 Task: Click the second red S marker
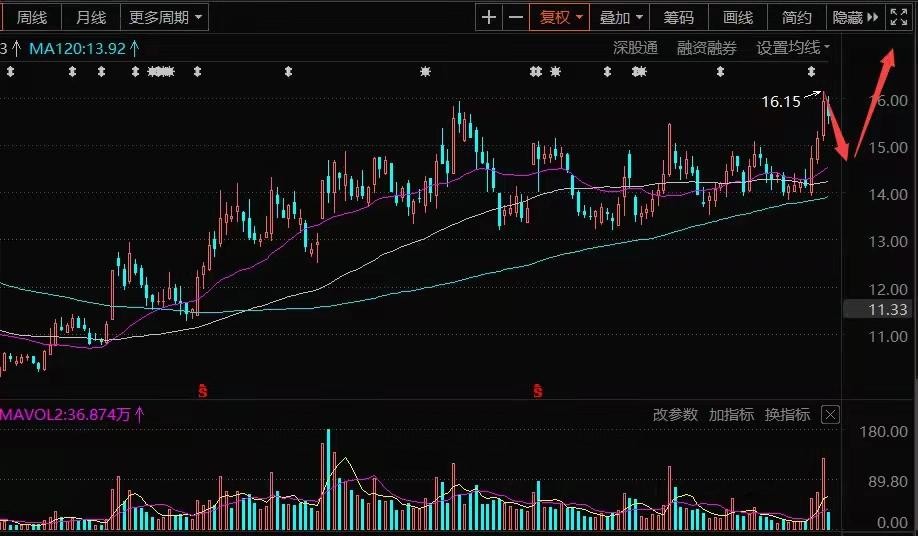539,389
